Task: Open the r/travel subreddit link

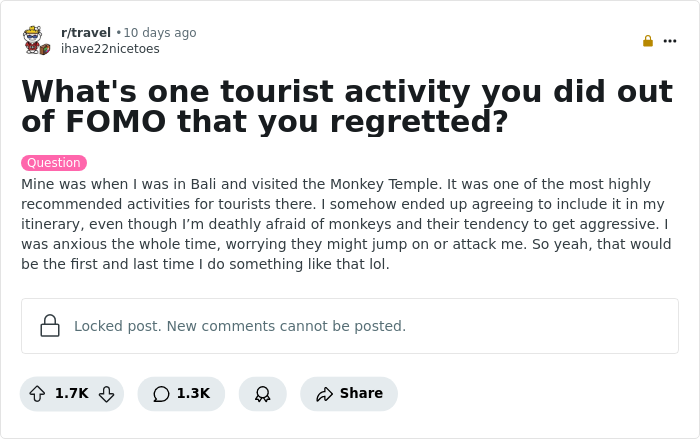Action: coord(86,33)
